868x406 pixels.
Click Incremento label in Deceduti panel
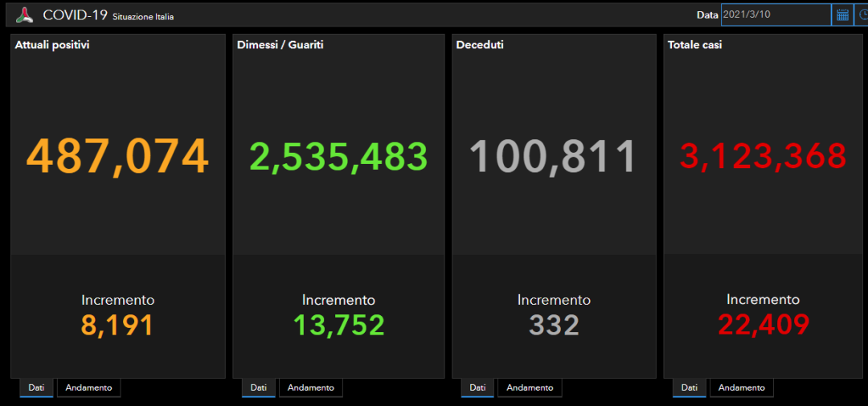click(554, 300)
